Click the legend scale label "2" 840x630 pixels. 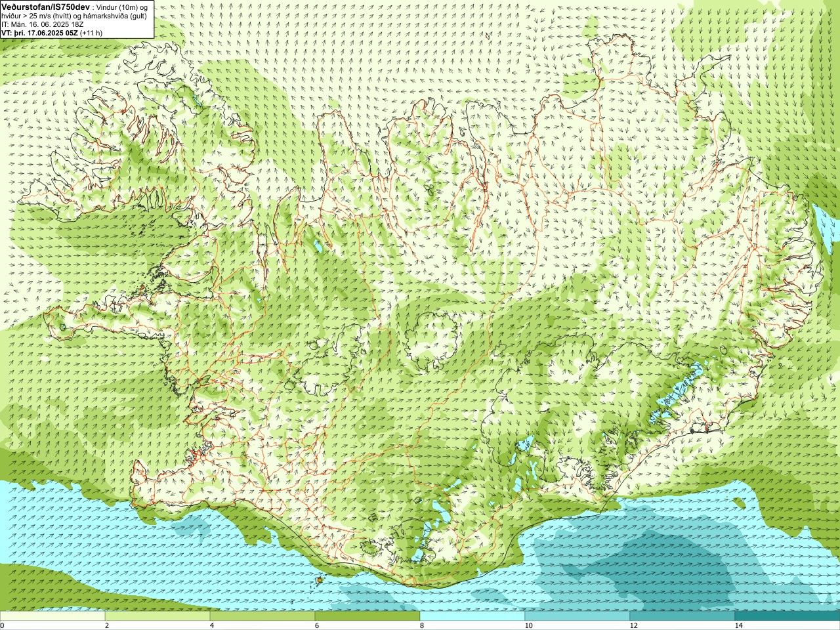tap(107, 625)
